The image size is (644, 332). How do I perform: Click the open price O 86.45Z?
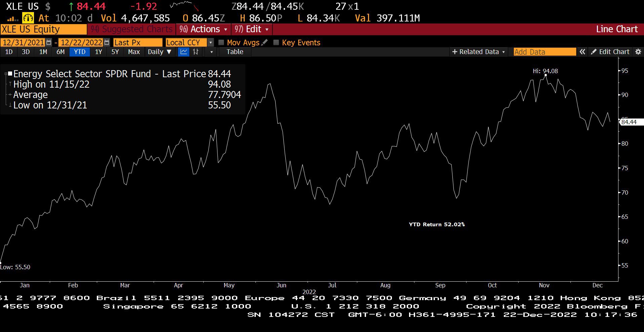pyautogui.click(x=204, y=18)
